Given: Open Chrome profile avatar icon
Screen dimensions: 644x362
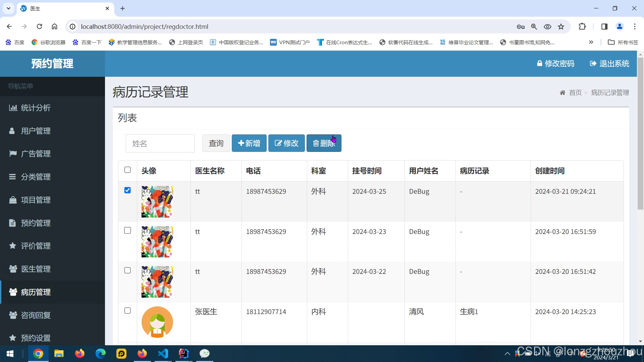Looking at the screenshot, I should [x=620, y=26].
